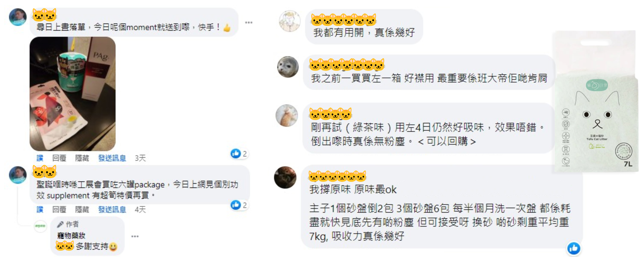Image resolution: width=644 pixels, height=257 pixels.
Task: Open the cat photo avatar beside 綠茶味 comment
Action: [287, 115]
